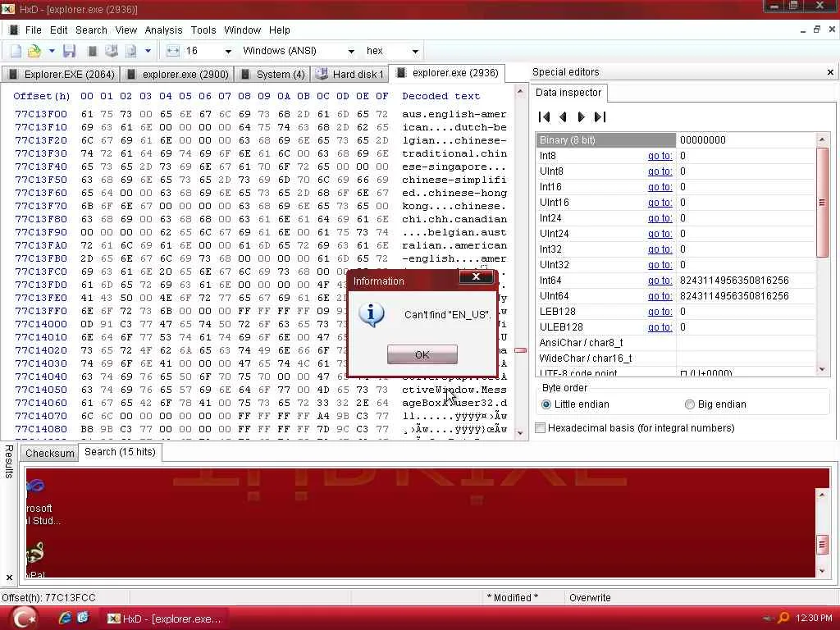Image resolution: width=840 pixels, height=630 pixels.
Task: Click offset 77C13F00 in hex view
Action: pos(41,113)
